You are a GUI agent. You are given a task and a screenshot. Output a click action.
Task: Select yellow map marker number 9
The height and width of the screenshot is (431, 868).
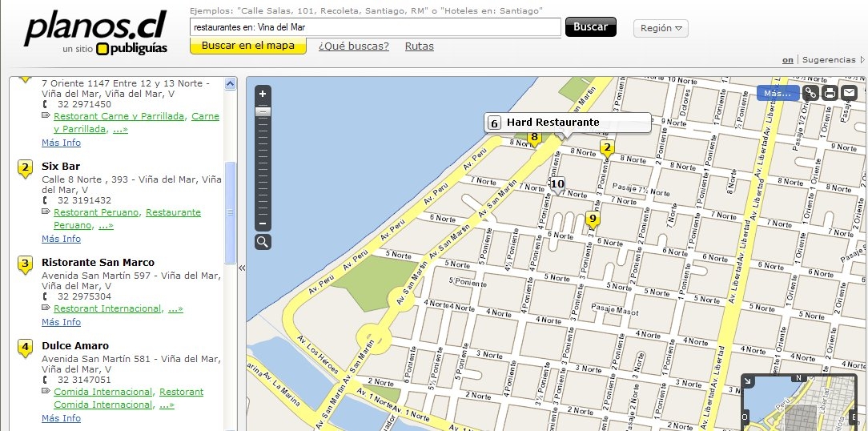tap(593, 219)
